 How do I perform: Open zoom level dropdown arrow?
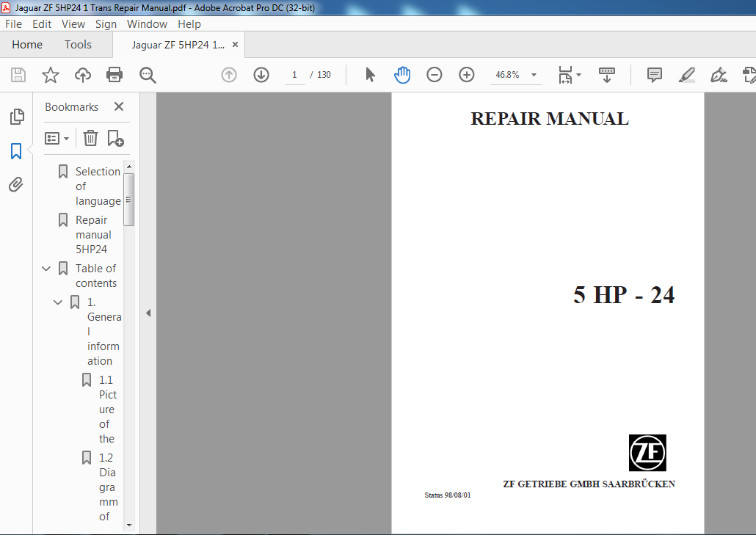pos(534,75)
